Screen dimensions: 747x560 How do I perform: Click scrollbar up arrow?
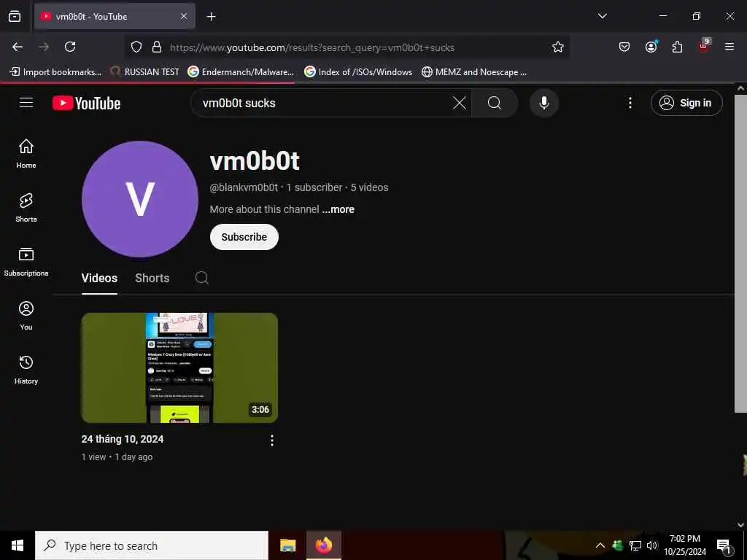pyautogui.click(x=740, y=88)
